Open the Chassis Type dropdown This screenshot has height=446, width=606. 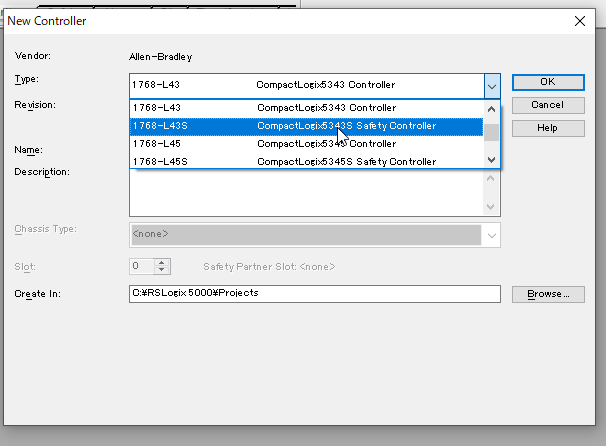coord(491,235)
